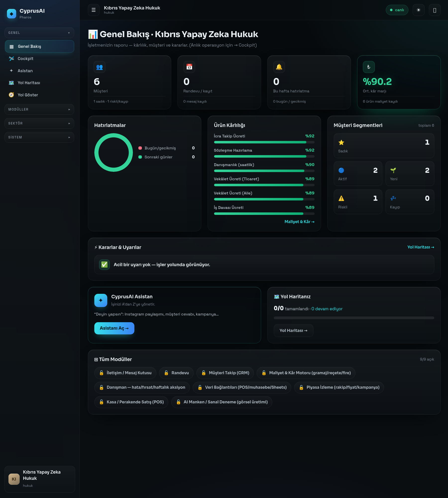This screenshot has width=448, height=498.
Task: Click the Hatırlatmalar donut chart
Action: pos(113,152)
